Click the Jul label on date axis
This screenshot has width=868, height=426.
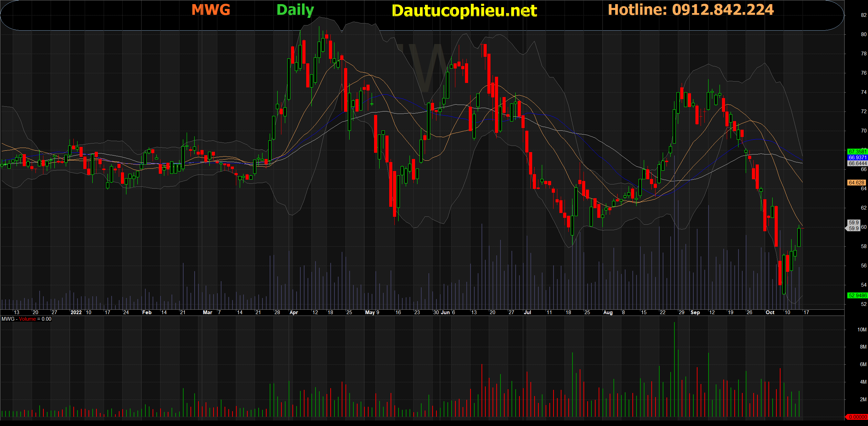coord(527,312)
